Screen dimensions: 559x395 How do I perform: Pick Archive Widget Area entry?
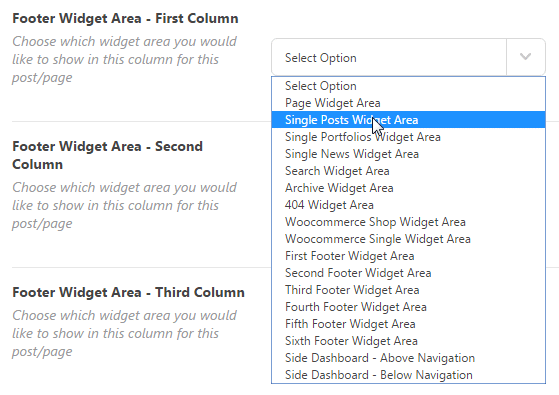[408, 188]
